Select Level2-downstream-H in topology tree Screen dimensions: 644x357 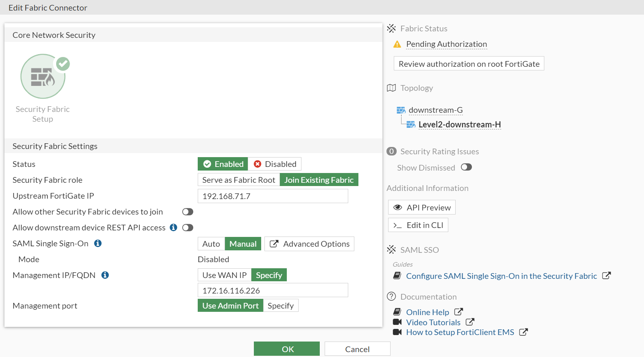[459, 125]
